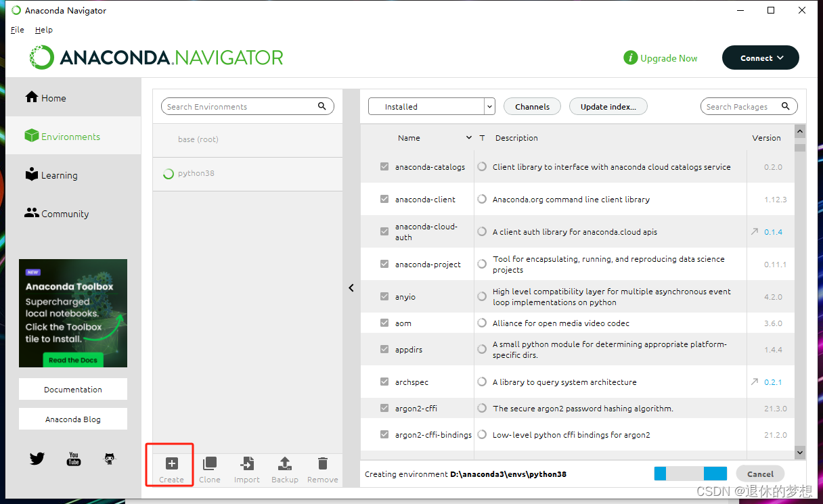The image size is (823, 504).
Task: Open the Community section
Action: (73, 213)
